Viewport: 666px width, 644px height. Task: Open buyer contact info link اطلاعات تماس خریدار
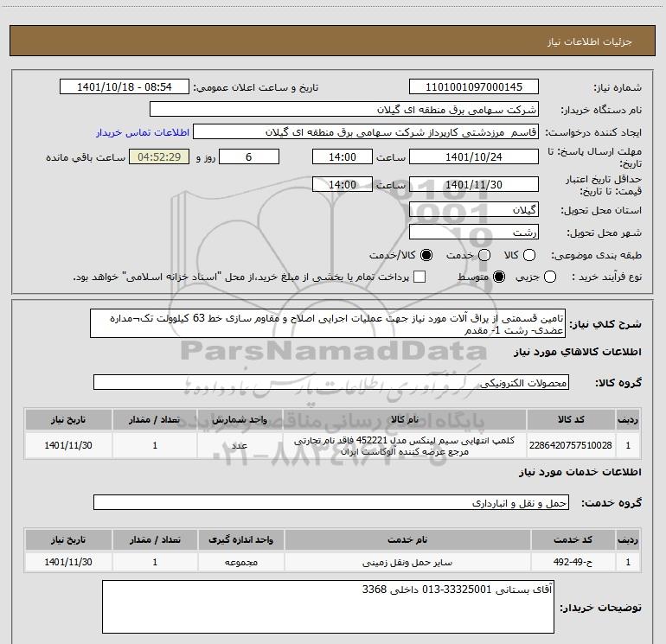click(x=143, y=132)
